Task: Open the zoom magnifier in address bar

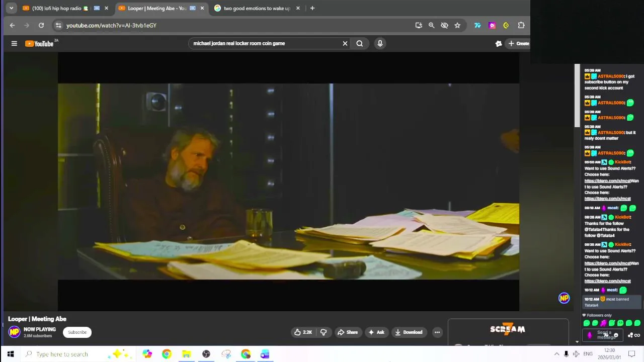Action: [431, 25]
